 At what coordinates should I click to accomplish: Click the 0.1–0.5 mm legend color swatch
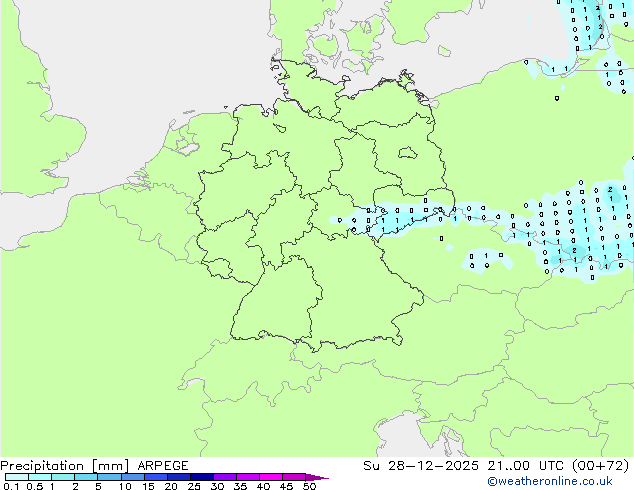tap(17, 477)
